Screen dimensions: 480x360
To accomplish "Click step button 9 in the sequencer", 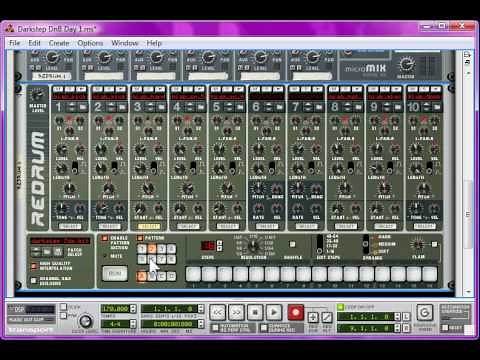I will point(319,274).
